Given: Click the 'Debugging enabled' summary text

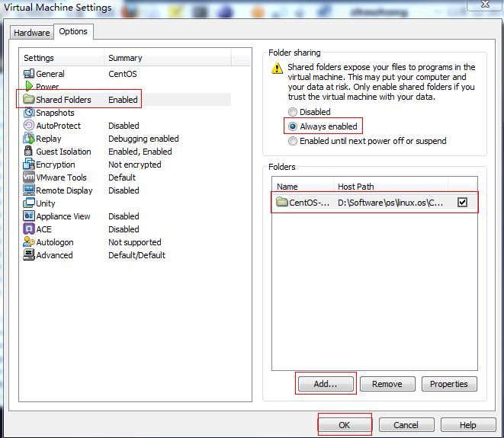Looking at the screenshot, I should pyautogui.click(x=143, y=139).
